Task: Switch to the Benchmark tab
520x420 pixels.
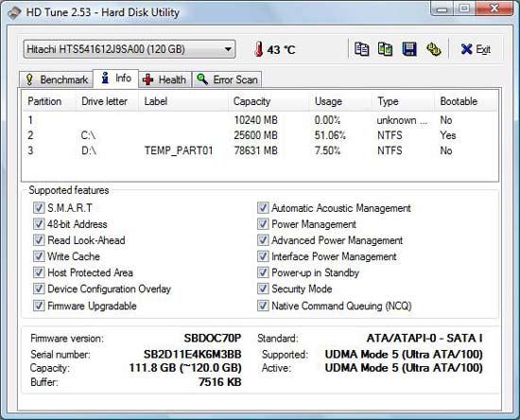Action: pyautogui.click(x=56, y=79)
